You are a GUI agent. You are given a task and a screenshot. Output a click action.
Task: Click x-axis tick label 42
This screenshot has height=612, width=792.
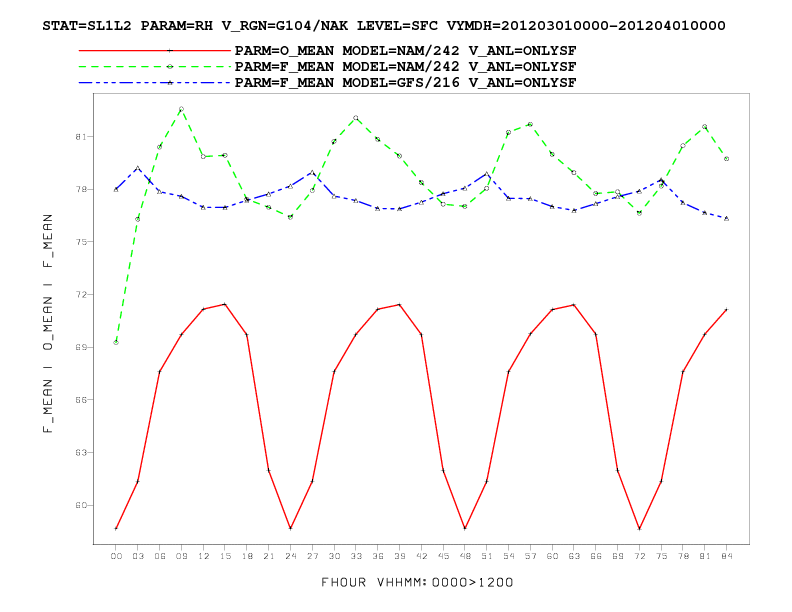(x=421, y=556)
